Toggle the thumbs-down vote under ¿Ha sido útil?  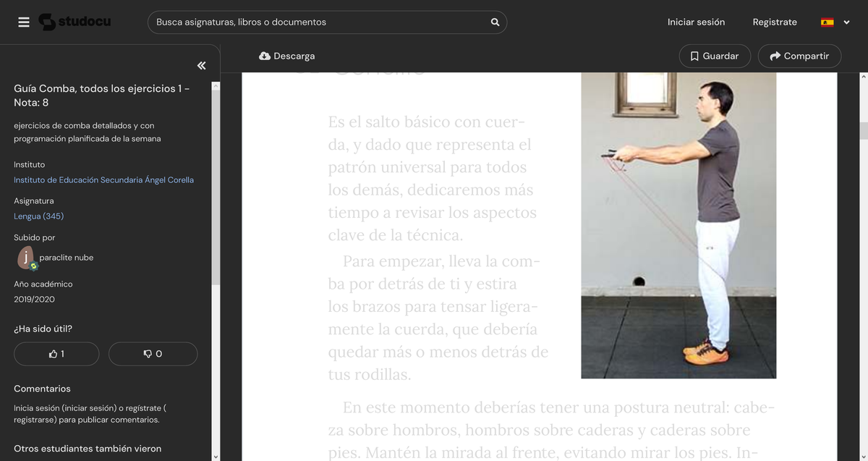[153, 354]
